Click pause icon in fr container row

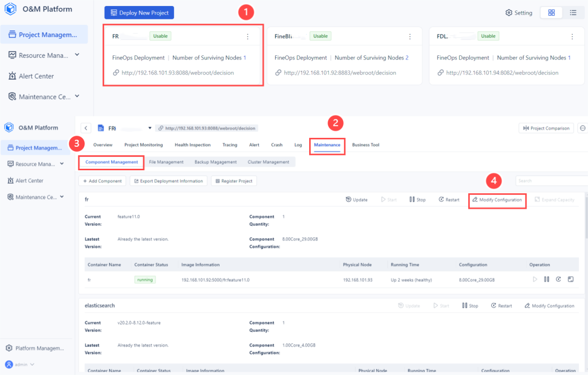click(x=547, y=280)
